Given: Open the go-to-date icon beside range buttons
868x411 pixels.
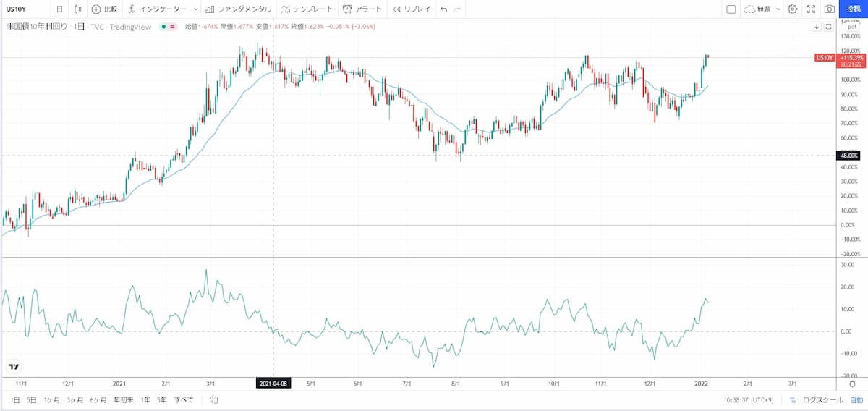Looking at the screenshot, I should click(x=214, y=399).
